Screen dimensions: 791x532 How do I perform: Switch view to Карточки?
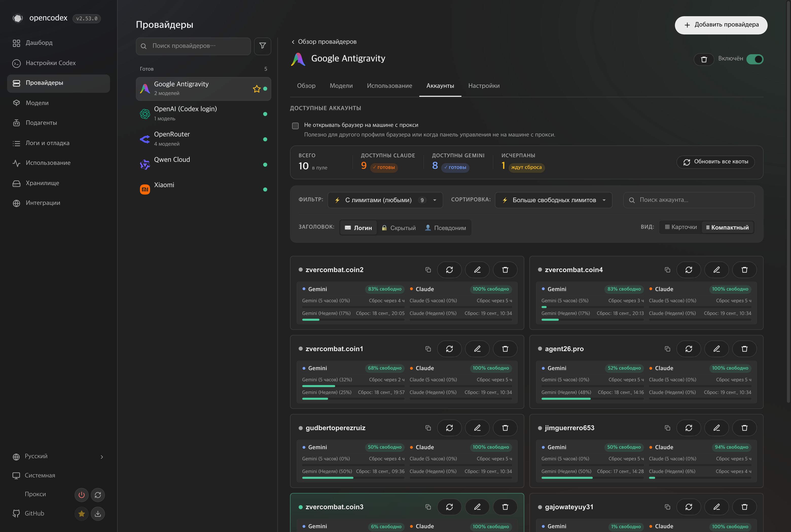click(x=681, y=227)
